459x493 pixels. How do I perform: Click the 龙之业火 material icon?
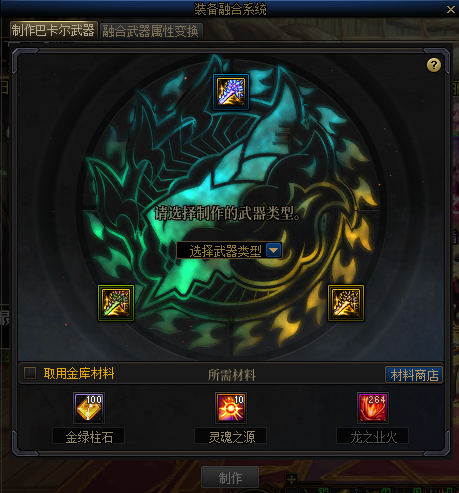click(373, 408)
